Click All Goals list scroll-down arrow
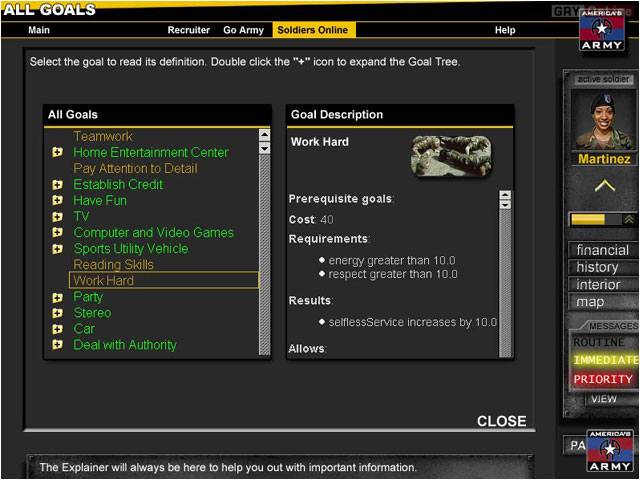The image size is (640, 480). tap(264, 148)
